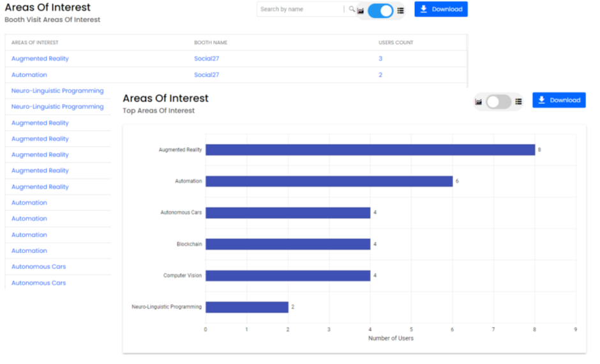Select the Neuro-Linguistic Programming bar showing 2

pyautogui.click(x=246, y=307)
